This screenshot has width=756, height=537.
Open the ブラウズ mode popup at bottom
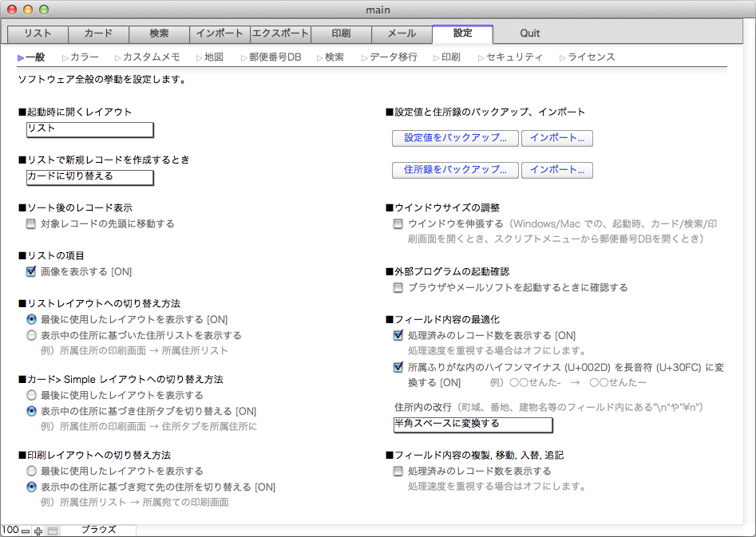(x=98, y=530)
